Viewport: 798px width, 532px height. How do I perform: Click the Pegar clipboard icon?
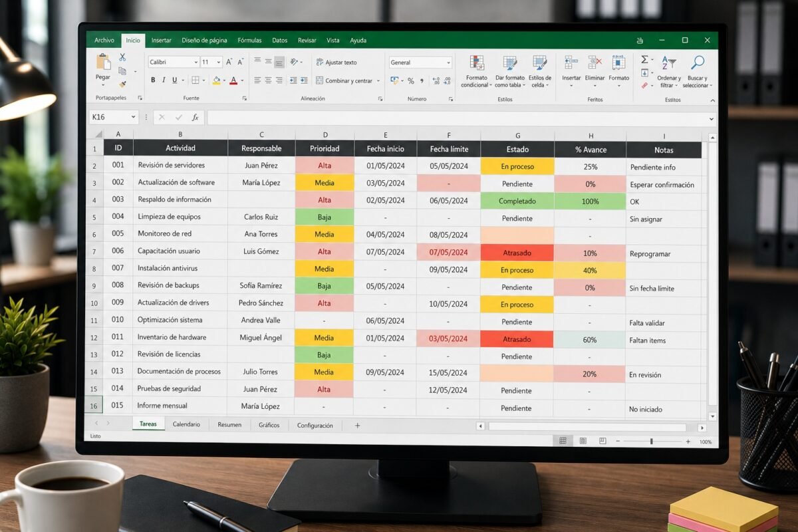click(103, 62)
